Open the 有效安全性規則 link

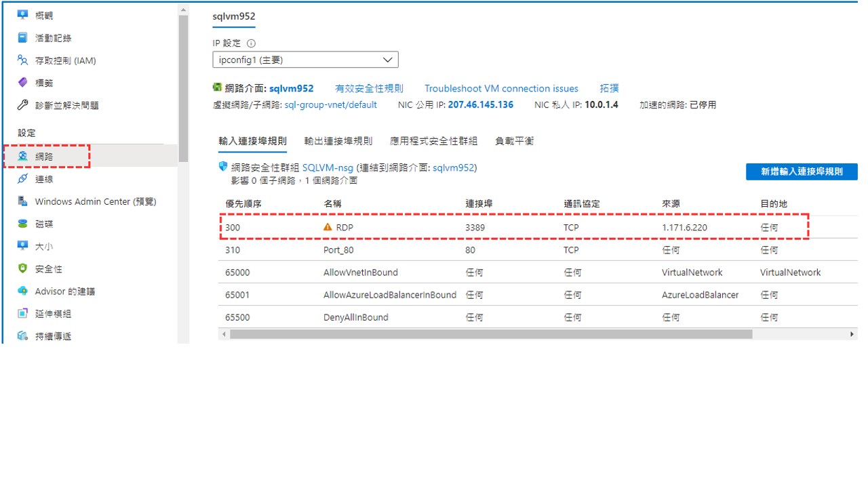click(369, 88)
